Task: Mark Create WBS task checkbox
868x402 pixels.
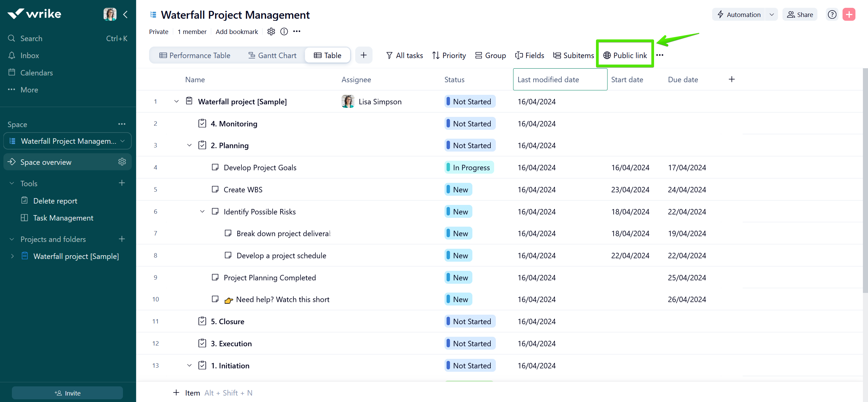Action: [215, 189]
